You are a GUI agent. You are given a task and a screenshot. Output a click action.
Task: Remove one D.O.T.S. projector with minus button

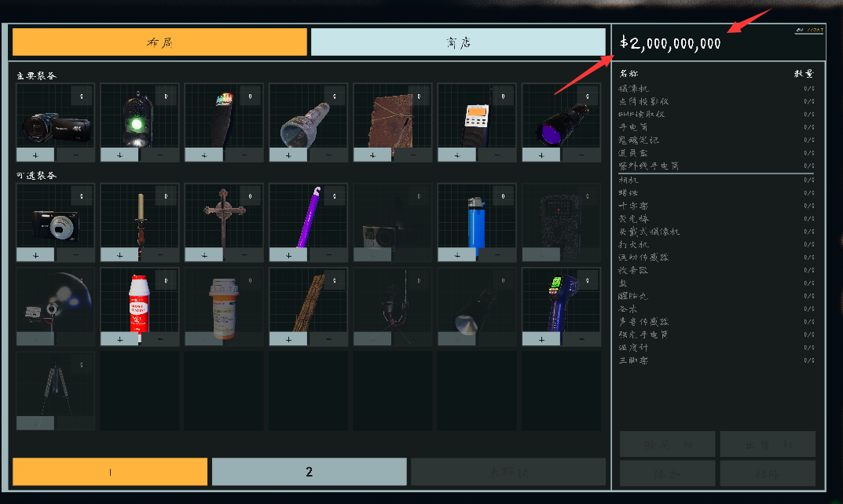click(x=159, y=155)
